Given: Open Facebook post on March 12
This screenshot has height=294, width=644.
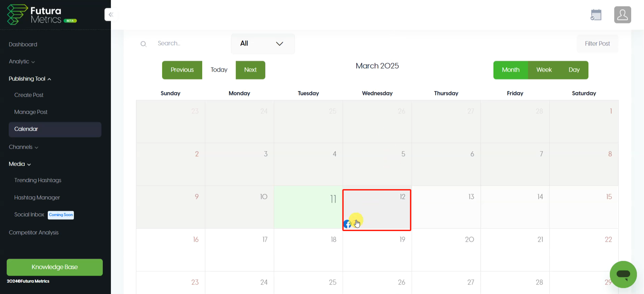Looking at the screenshot, I should pyautogui.click(x=347, y=224).
